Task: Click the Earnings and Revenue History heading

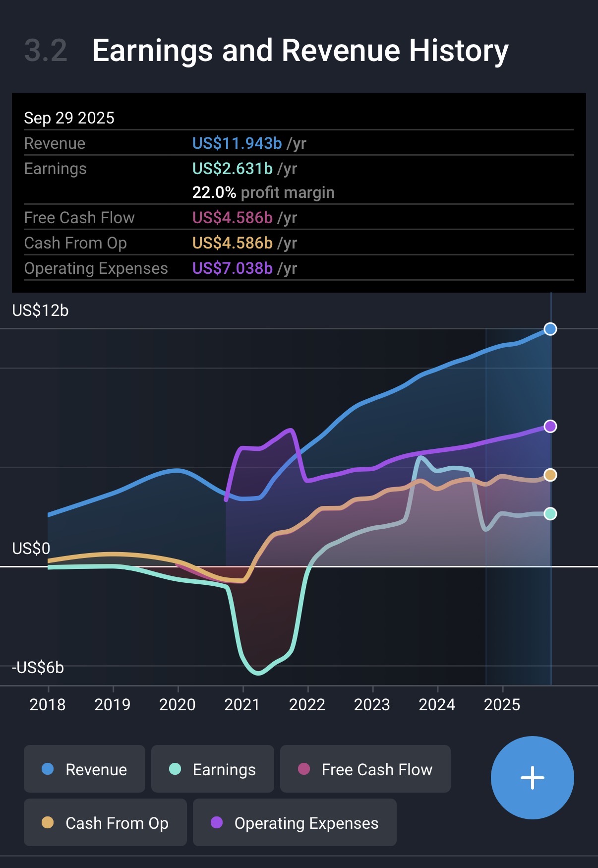Action: click(x=300, y=51)
